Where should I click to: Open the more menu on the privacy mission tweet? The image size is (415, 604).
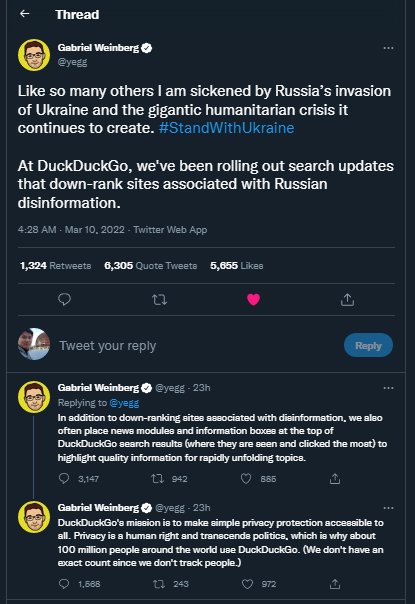388,508
